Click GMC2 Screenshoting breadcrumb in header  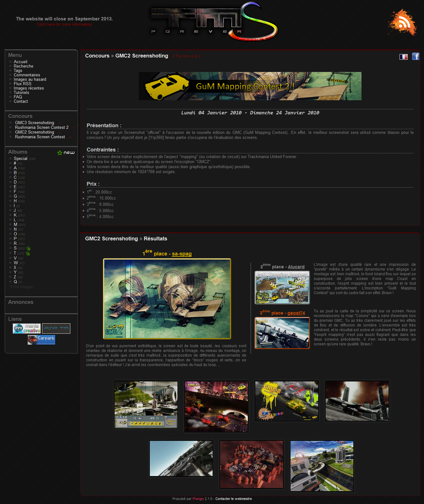point(142,56)
